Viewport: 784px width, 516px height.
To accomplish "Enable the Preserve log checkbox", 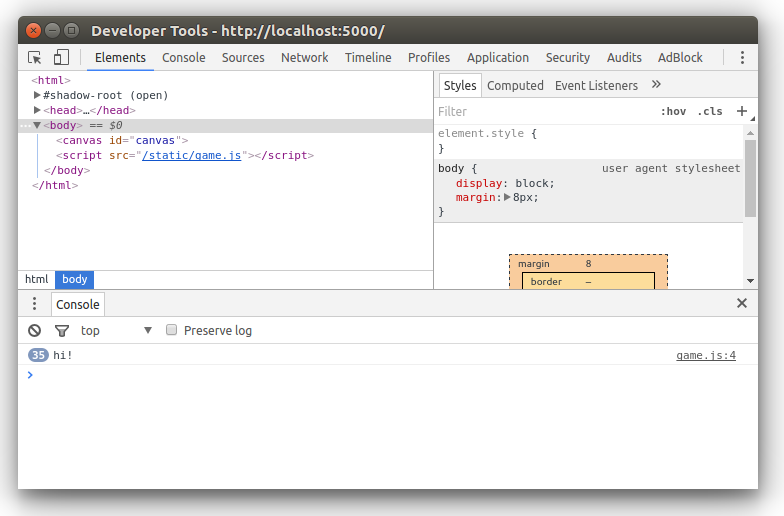I will click(172, 330).
